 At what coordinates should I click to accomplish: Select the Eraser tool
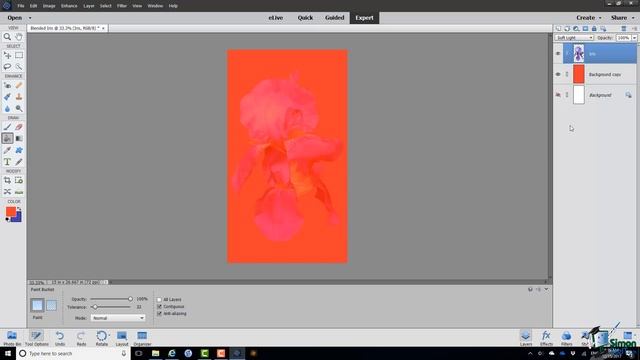pyautogui.click(x=19, y=127)
